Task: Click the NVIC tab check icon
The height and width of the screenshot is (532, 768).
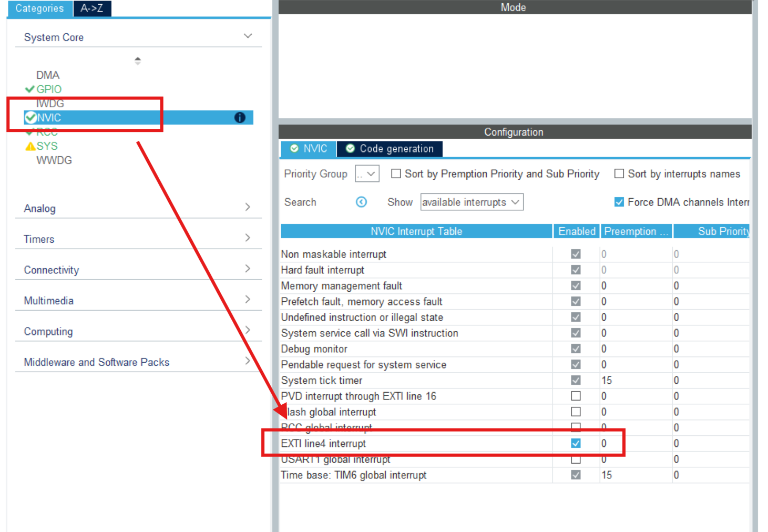Action: pos(294,148)
